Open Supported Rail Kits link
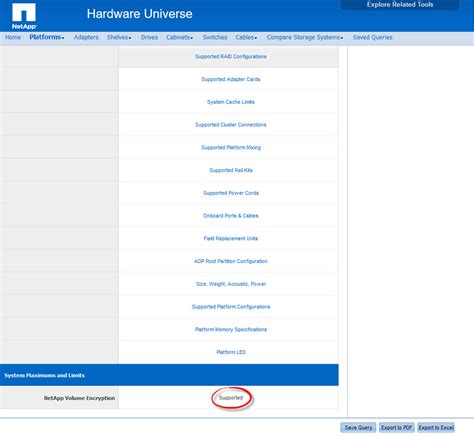This screenshot has height=436, width=474. click(231, 170)
